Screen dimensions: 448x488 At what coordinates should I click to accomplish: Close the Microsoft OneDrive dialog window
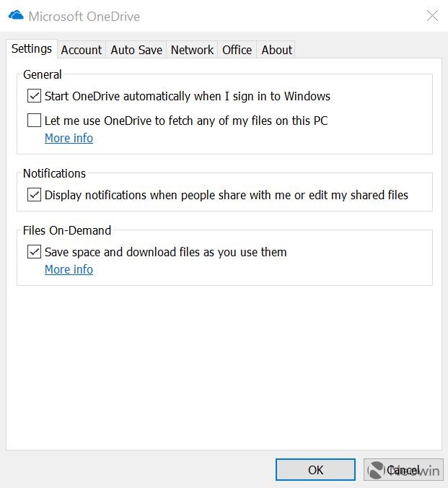(x=432, y=16)
